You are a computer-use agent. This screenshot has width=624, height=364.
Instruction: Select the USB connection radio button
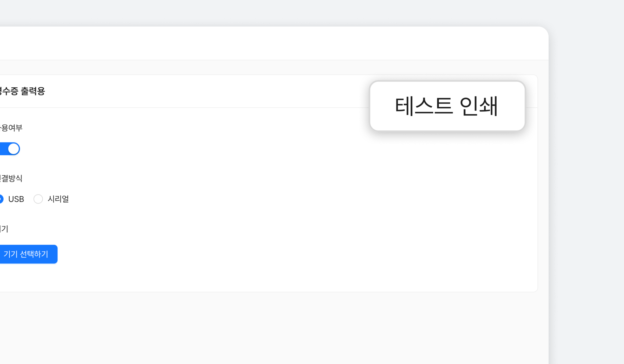point(1,199)
